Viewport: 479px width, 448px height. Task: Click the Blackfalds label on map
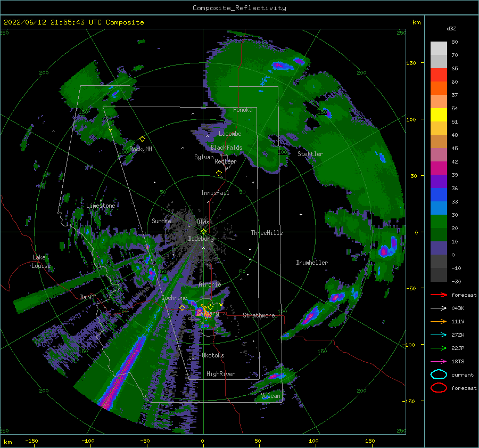point(226,148)
